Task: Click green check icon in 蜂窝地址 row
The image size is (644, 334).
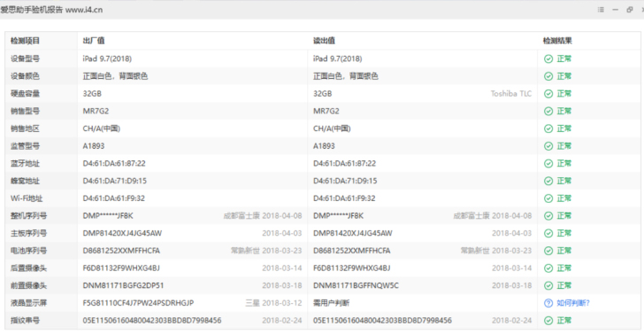Action: click(x=548, y=181)
